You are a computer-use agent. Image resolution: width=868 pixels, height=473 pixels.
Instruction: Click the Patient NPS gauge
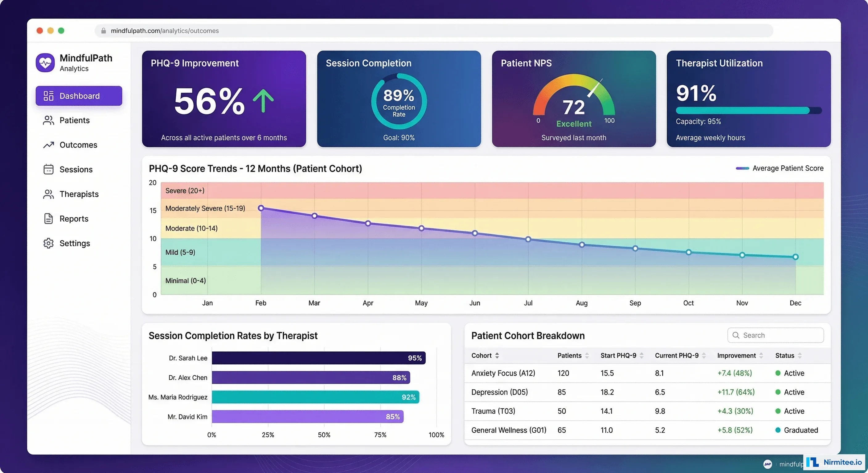[574, 95]
